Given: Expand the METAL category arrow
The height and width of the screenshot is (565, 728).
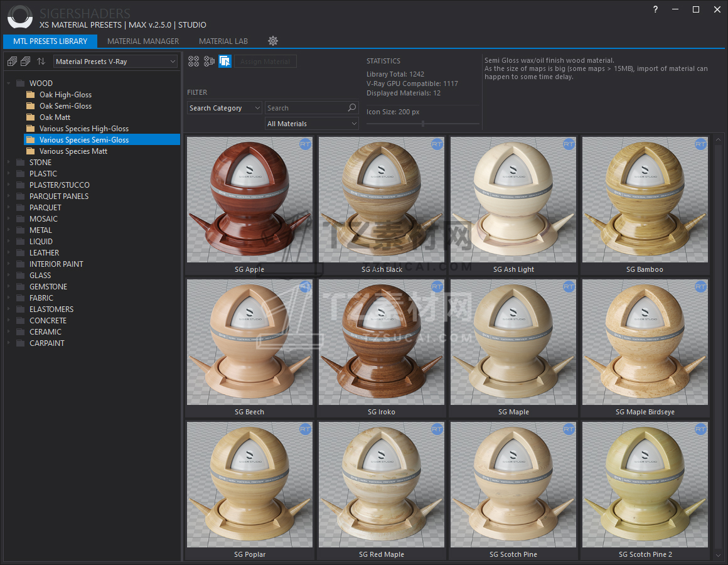Looking at the screenshot, I should [x=8, y=230].
